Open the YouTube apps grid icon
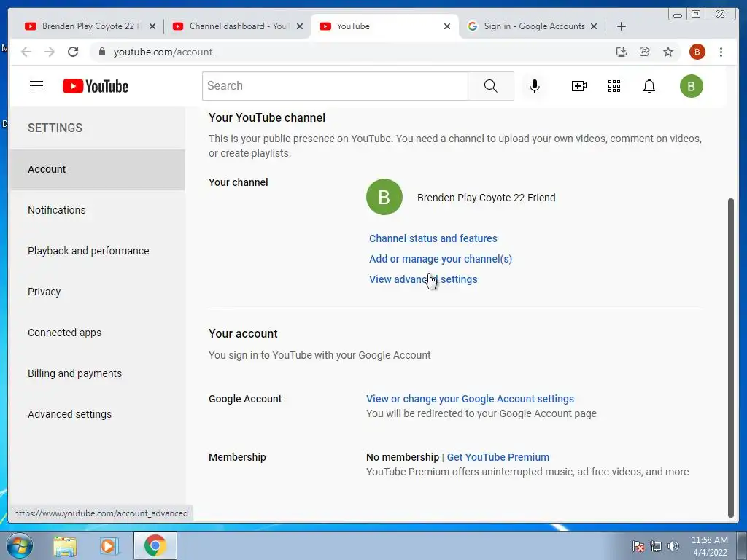747x560 pixels. coord(614,86)
